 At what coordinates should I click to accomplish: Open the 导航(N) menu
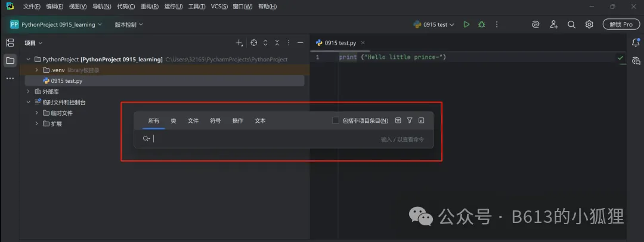tap(101, 7)
